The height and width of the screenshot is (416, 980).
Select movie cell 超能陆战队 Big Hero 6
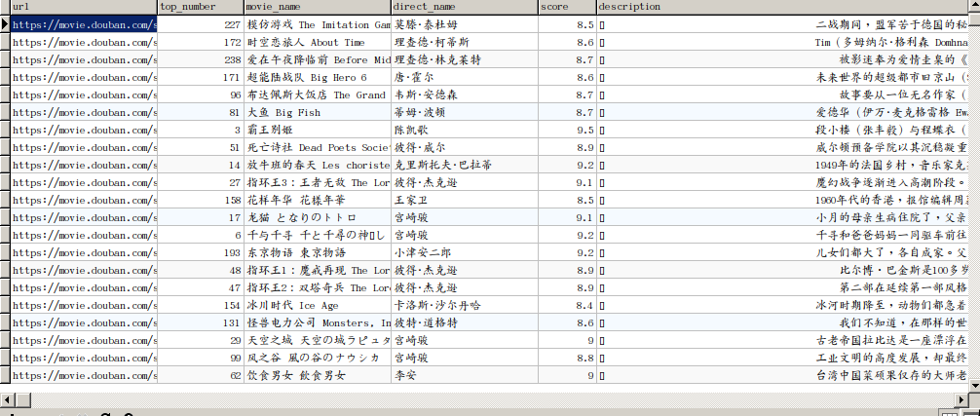click(x=318, y=78)
